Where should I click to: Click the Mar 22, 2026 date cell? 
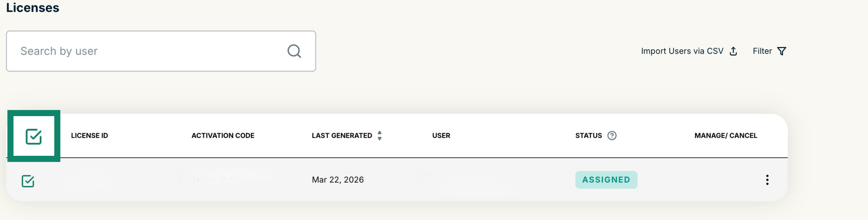[338, 180]
